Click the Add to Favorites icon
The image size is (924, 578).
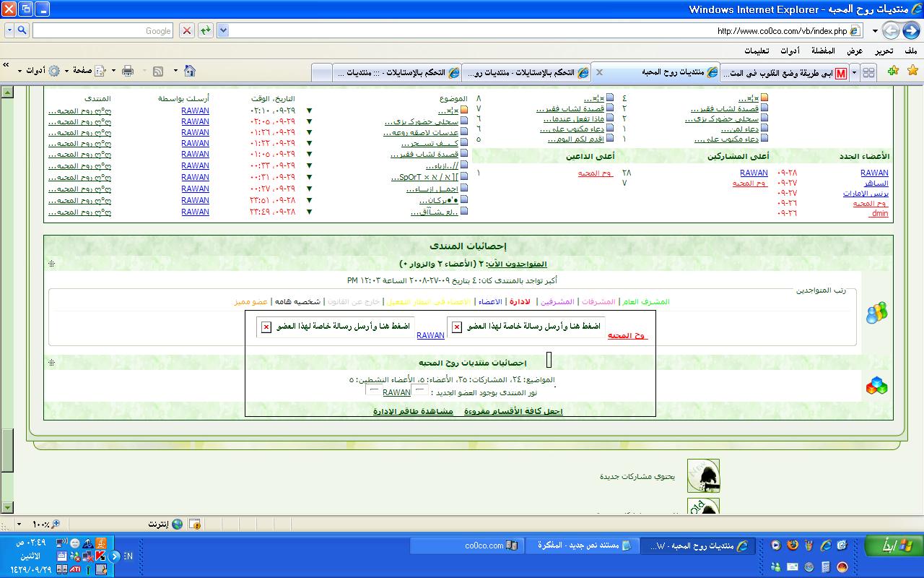(893, 71)
